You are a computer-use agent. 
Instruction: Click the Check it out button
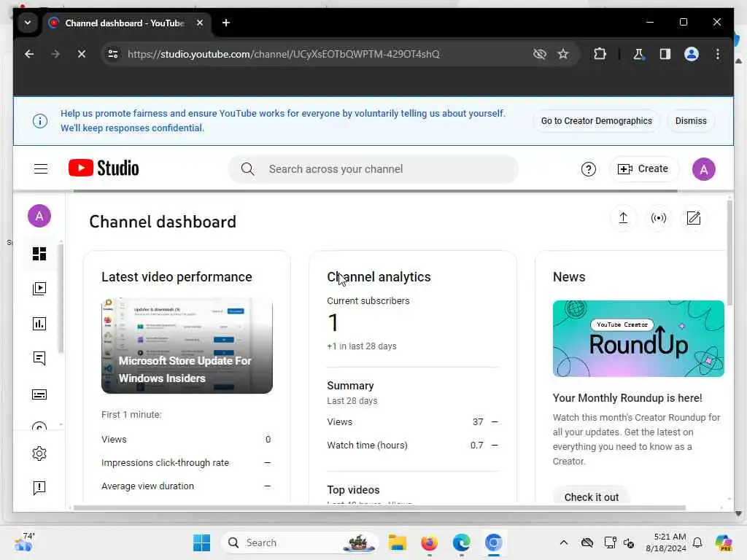click(x=591, y=497)
